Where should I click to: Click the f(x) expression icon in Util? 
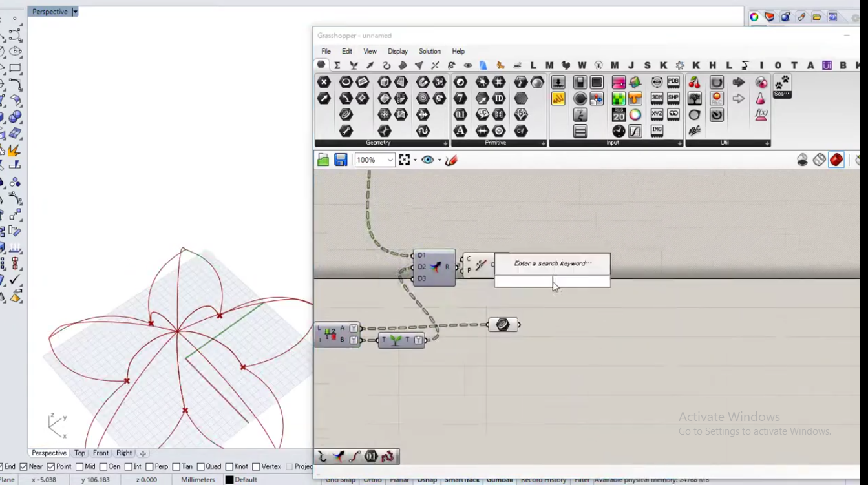[x=761, y=115]
